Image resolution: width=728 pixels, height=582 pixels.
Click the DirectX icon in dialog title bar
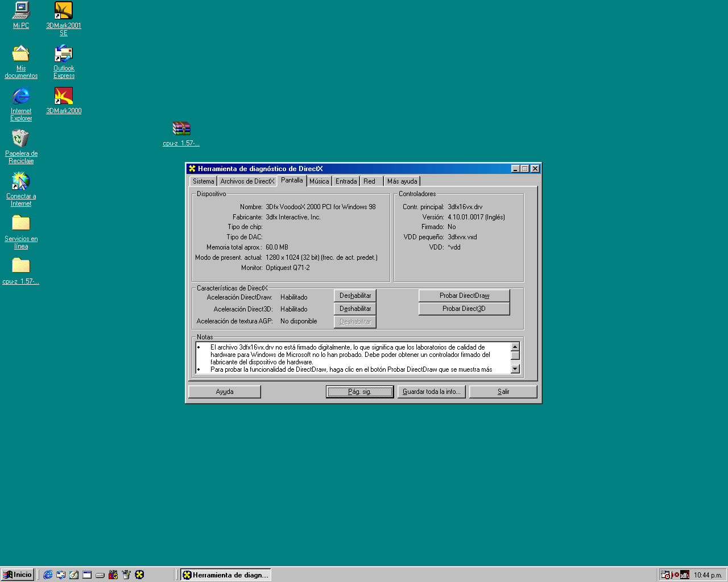point(192,169)
